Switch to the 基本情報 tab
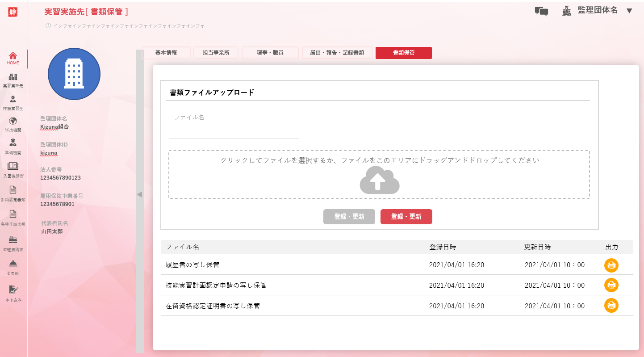The width and height of the screenshot is (644, 357). point(166,53)
